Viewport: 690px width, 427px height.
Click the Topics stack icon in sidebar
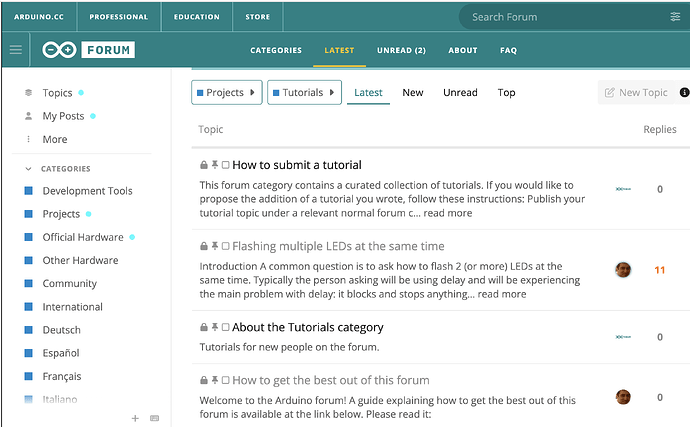point(29,92)
